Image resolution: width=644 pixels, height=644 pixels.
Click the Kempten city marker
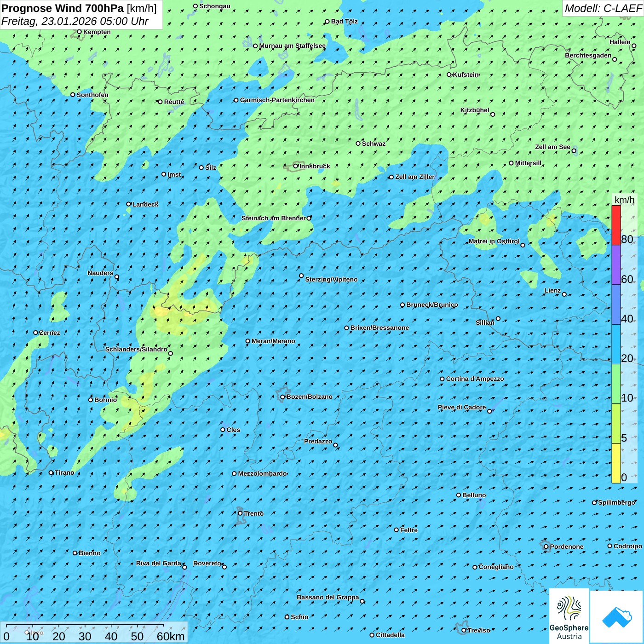79,32
